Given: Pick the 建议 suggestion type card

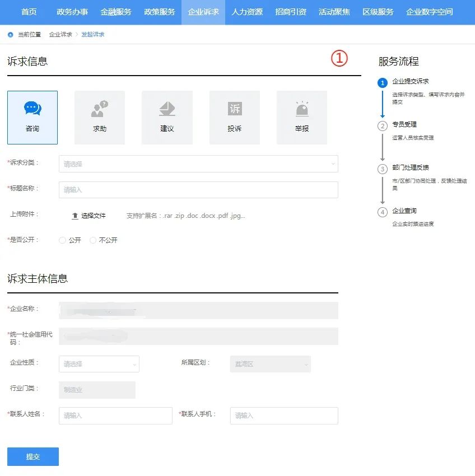Looking at the screenshot, I should [167, 118].
